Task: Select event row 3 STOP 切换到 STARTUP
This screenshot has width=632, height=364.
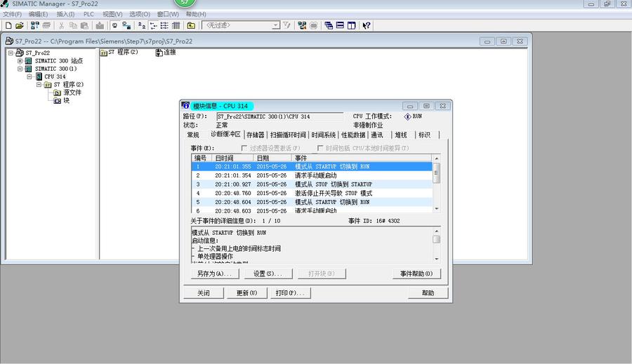Action: [312, 184]
